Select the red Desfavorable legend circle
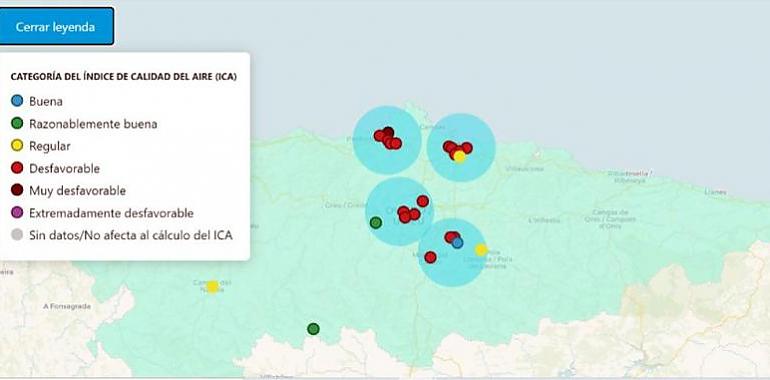This screenshot has height=380, width=770. [17, 168]
